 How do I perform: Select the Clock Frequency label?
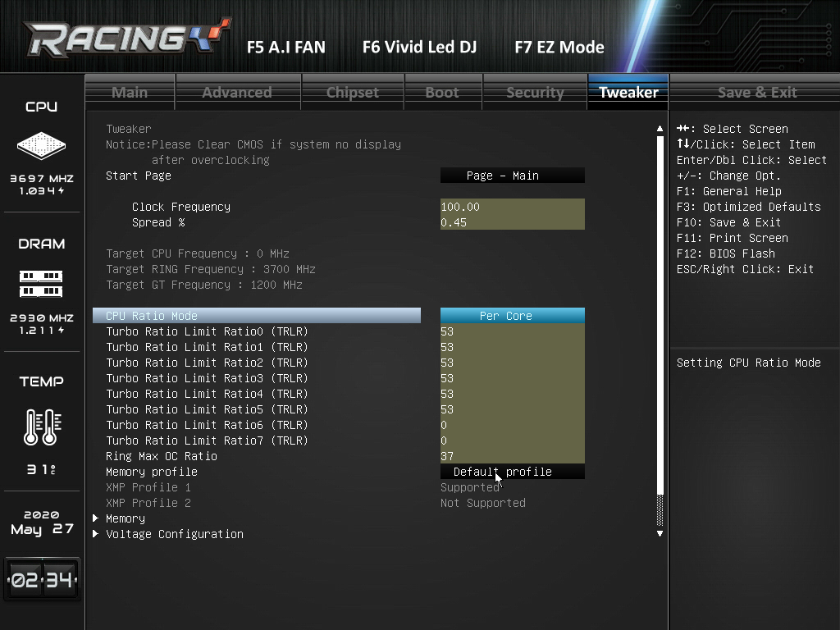(x=181, y=207)
